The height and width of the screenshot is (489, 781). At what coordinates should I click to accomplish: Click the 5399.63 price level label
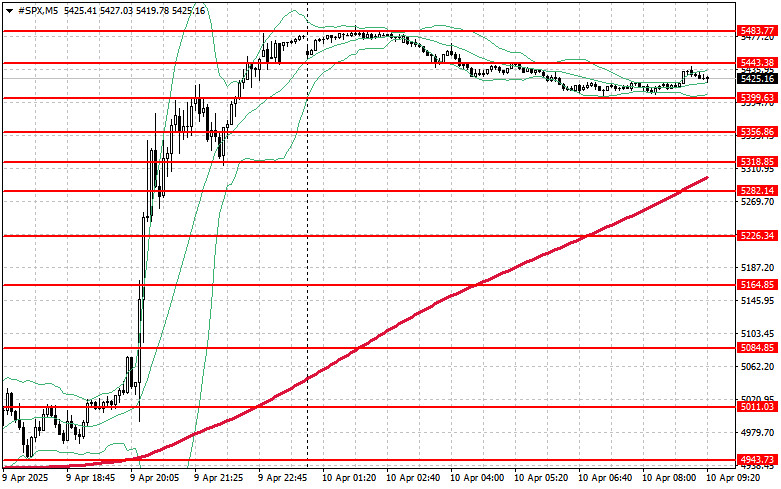(x=757, y=98)
